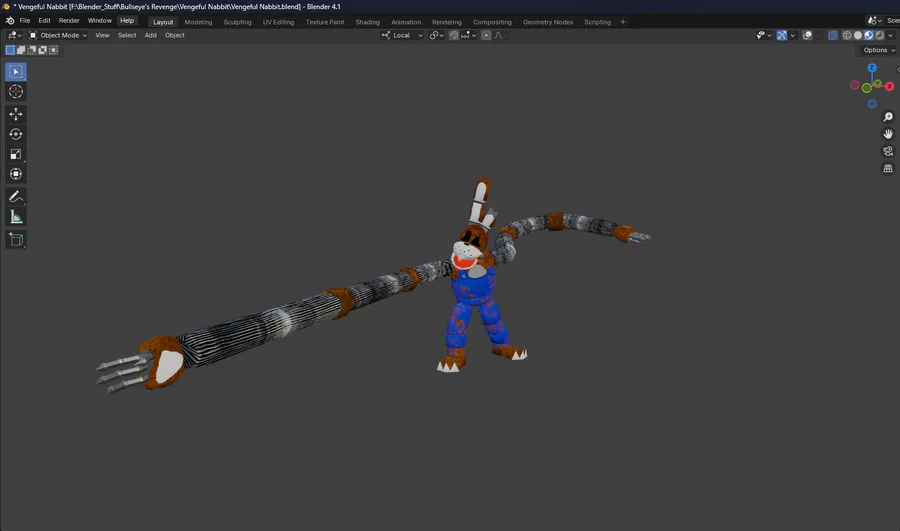Click the viewport zoom magnifier icon

click(888, 117)
